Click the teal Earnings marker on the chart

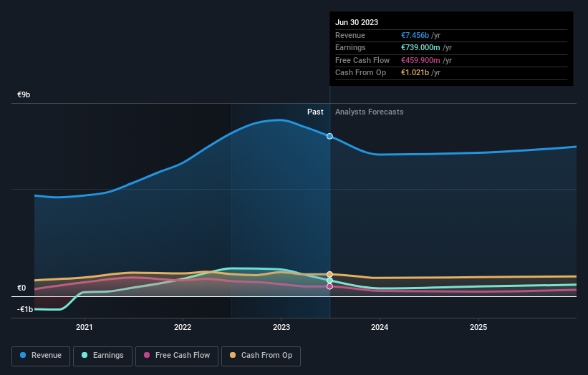click(x=329, y=281)
